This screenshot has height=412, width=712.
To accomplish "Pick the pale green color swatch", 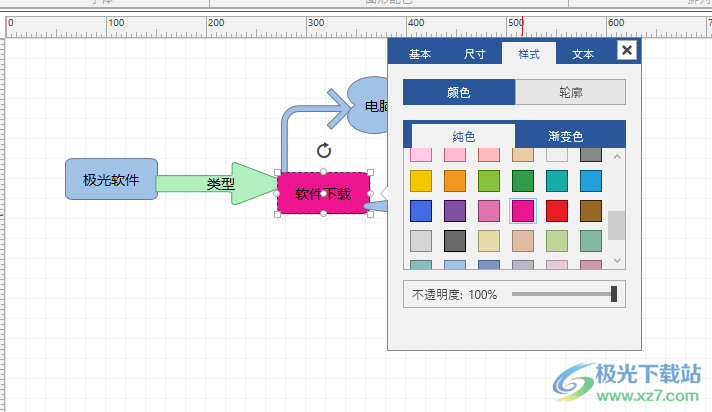I will [557, 241].
